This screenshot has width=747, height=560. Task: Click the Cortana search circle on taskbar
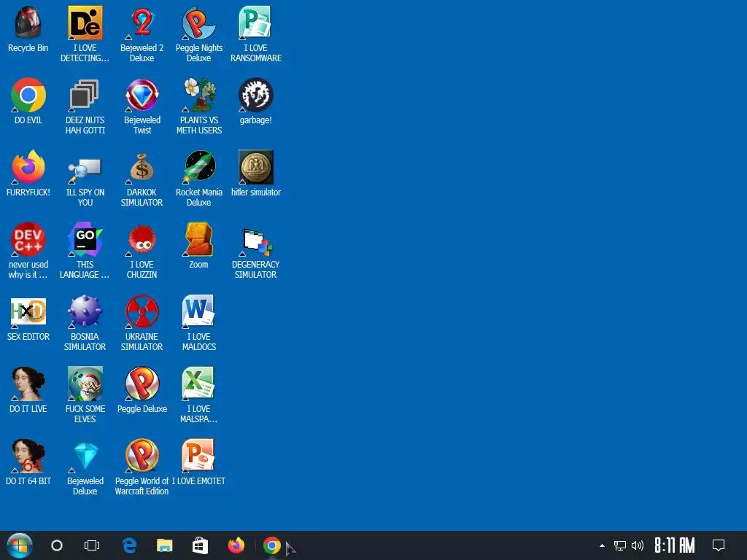click(x=57, y=545)
